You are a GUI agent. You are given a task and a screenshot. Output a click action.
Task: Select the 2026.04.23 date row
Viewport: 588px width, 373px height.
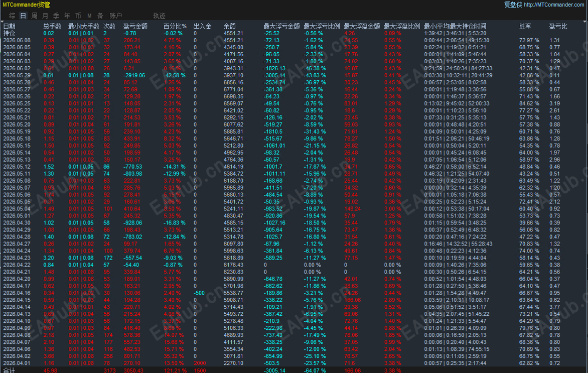click(17, 258)
